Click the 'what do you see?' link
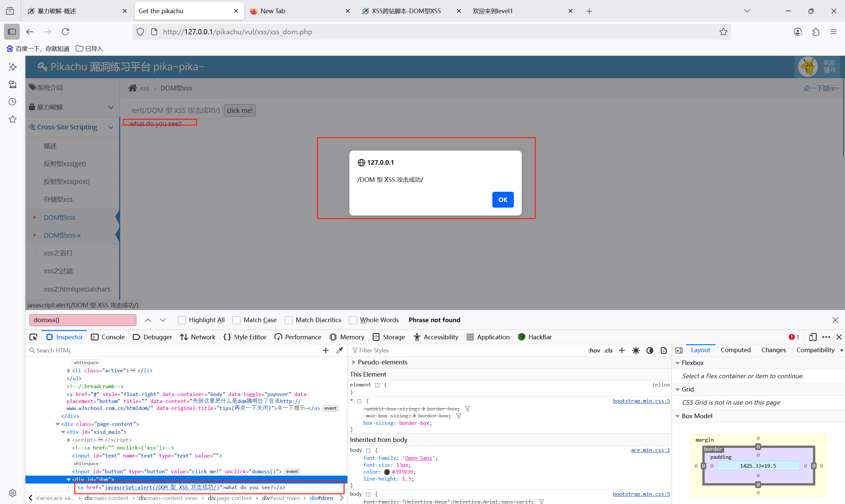 pyautogui.click(x=155, y=124)
